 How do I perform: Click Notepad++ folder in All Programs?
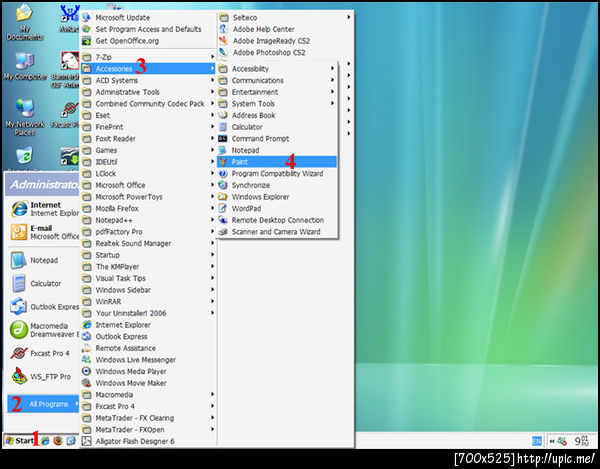[148, 220]
